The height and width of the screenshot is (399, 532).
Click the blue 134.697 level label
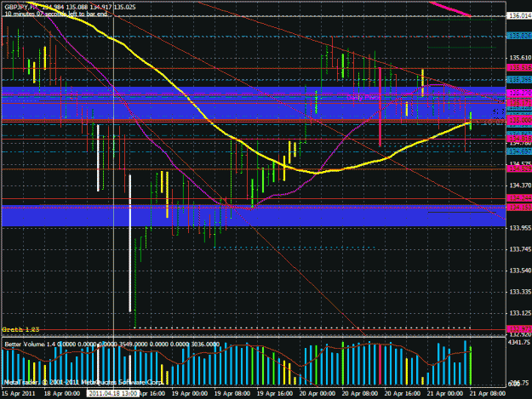(519, 151)
